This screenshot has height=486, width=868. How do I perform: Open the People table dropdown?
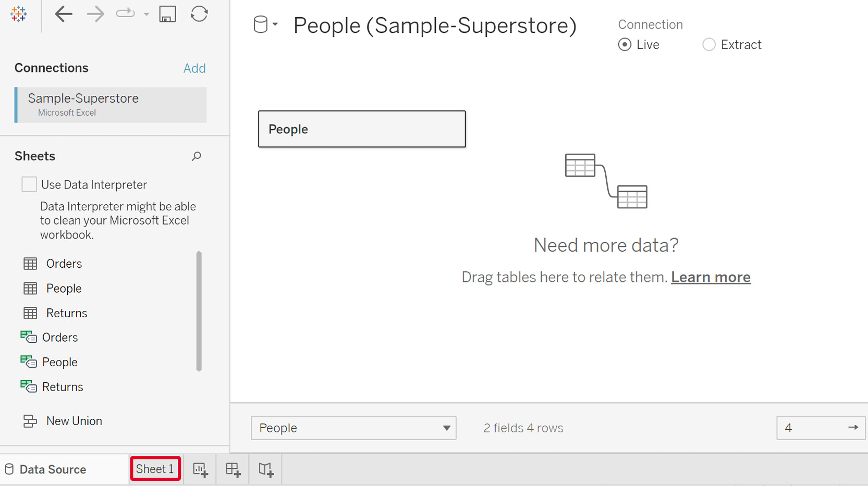click(353, 428)
